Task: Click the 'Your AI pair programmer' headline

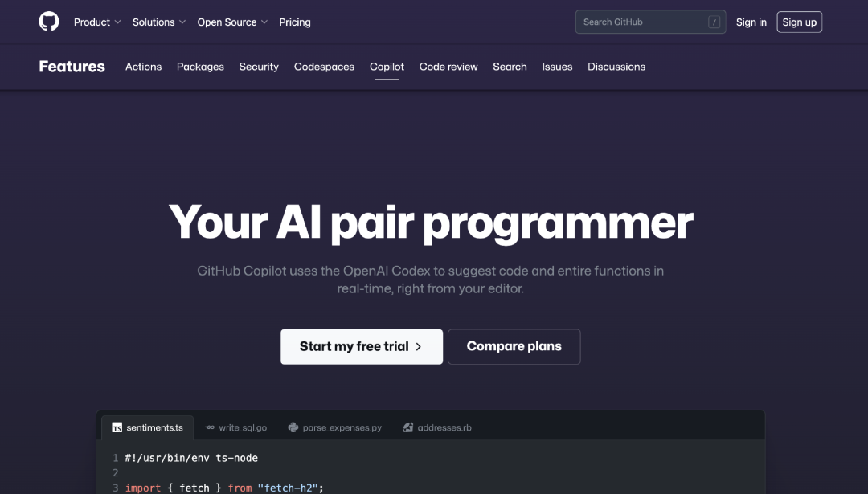Action: (x=431, y=223)
